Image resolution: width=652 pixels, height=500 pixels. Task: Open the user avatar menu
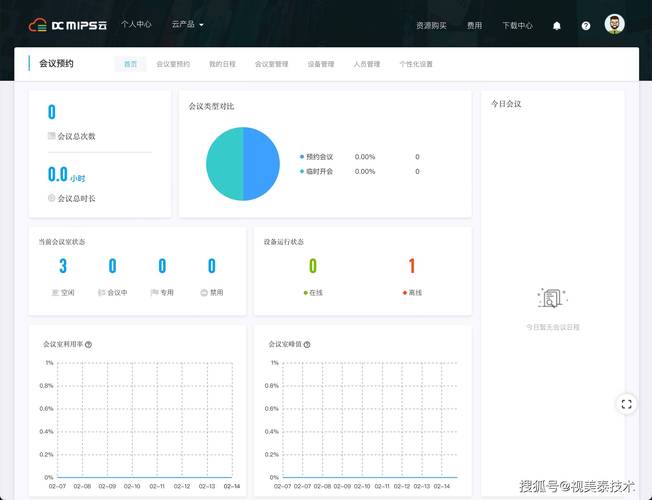[614, 24]
